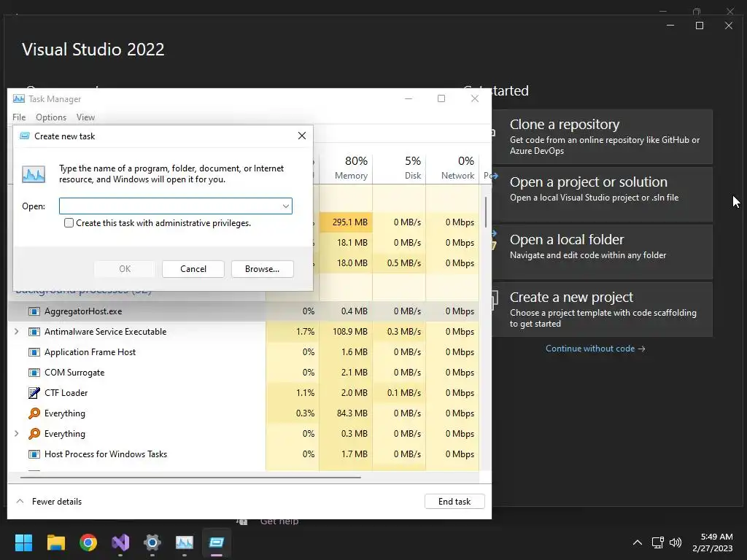The image size is (747, 560).
Task: Enable administrative privileges checkbox
Action: click(69, 223)
